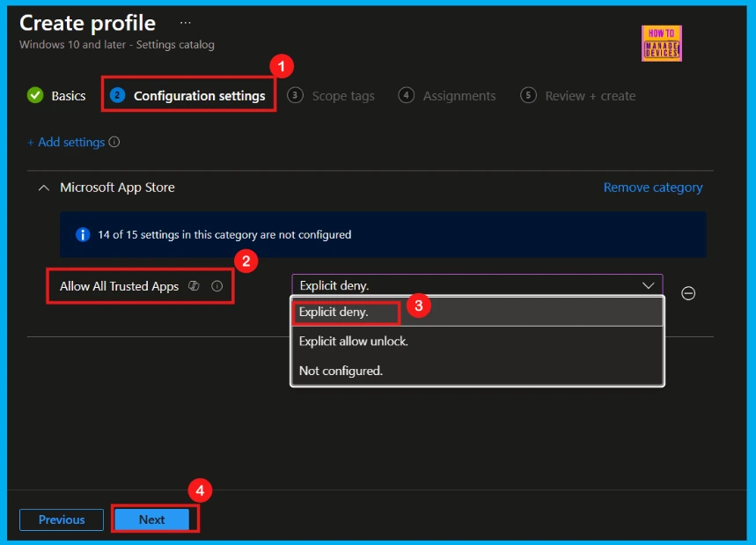Image resolution: width=756 pixels, height=545 pixels.
Task: Click 'Windows 10 and later - Settings catalog' subtitle
Action: click(x=117, y=44)
